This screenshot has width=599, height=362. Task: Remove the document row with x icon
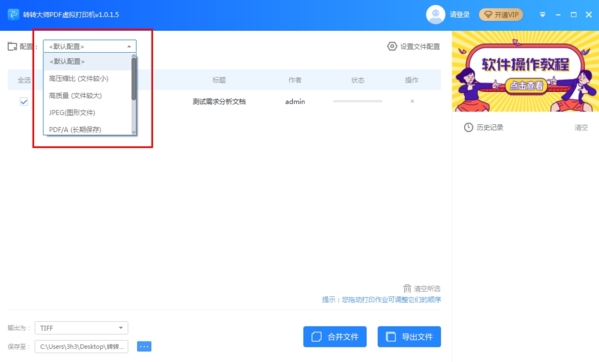point(412,101)
